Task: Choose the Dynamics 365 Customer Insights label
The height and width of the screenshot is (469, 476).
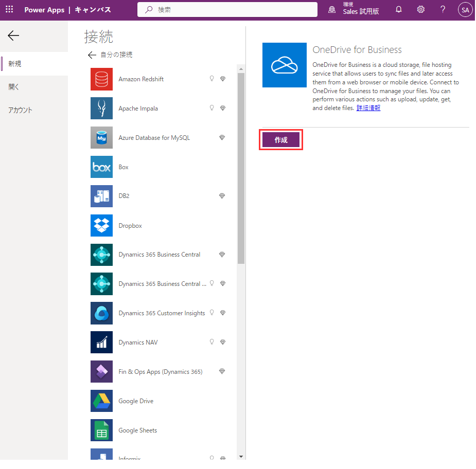Action: (x=162, y=313)
